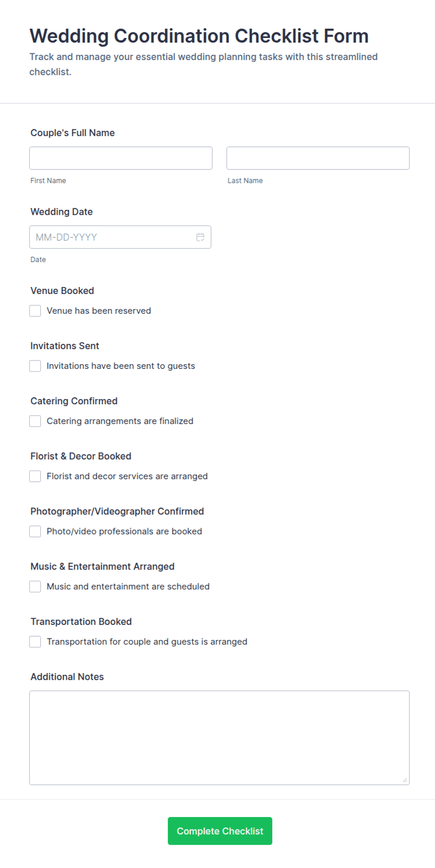Image resolution: width=435 pixels, height=868 pixels.
Task: Submit with Complete Checklist button
Action: (220, 831)
